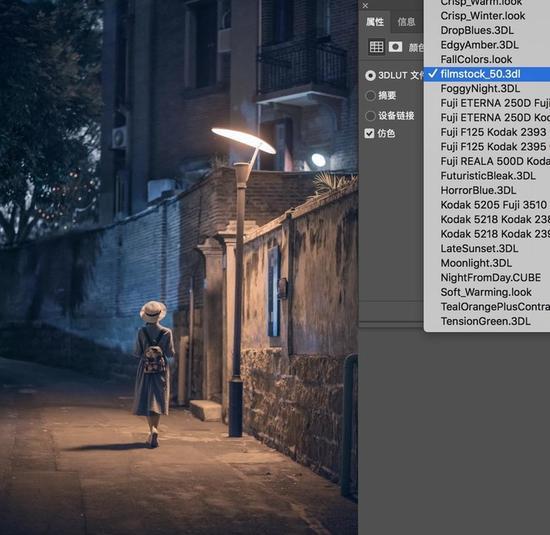Select the 3DLUT file radio button
Image resolution: width=550 pixels, height=535 pixels.
[370, 75]
